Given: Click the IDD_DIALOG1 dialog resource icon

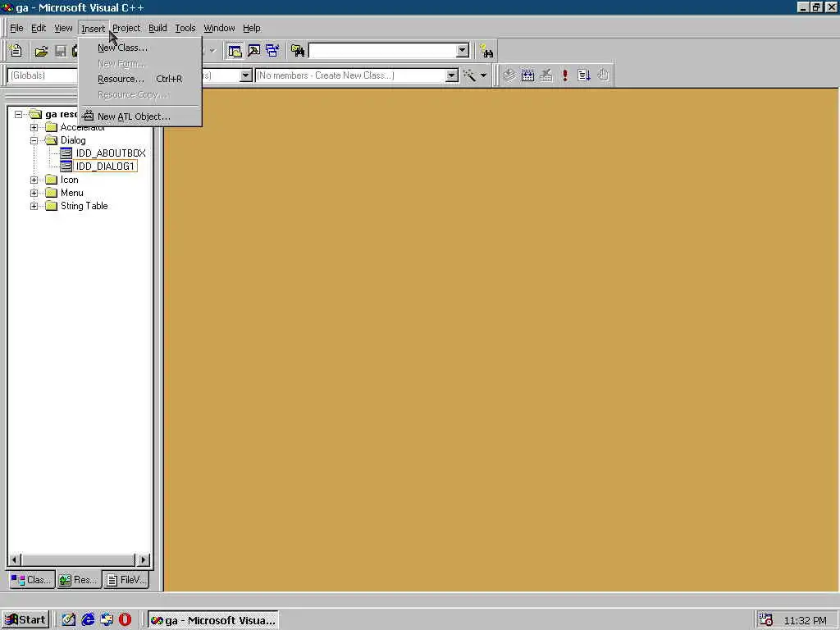Looking at the screenshot, I should click(x=66, y=166).
